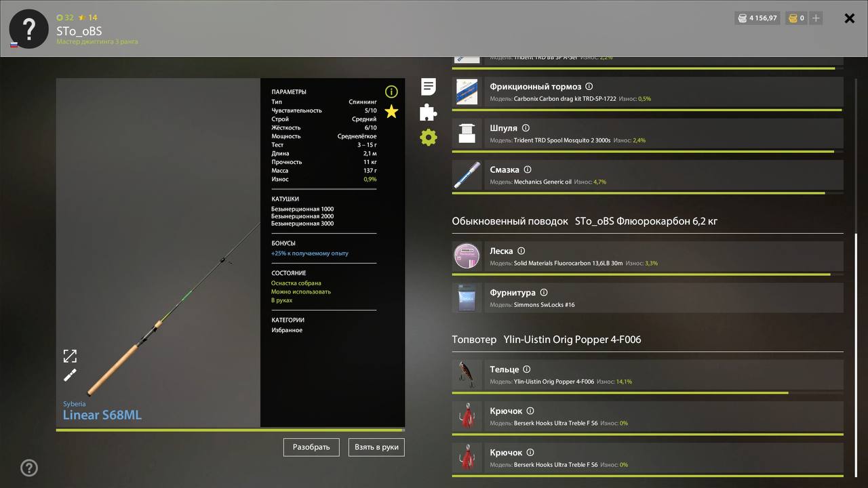The width and height of the screenshot is (868, 488).
Task: Expand rod image to fullscreen
Action: coord(70,356)
